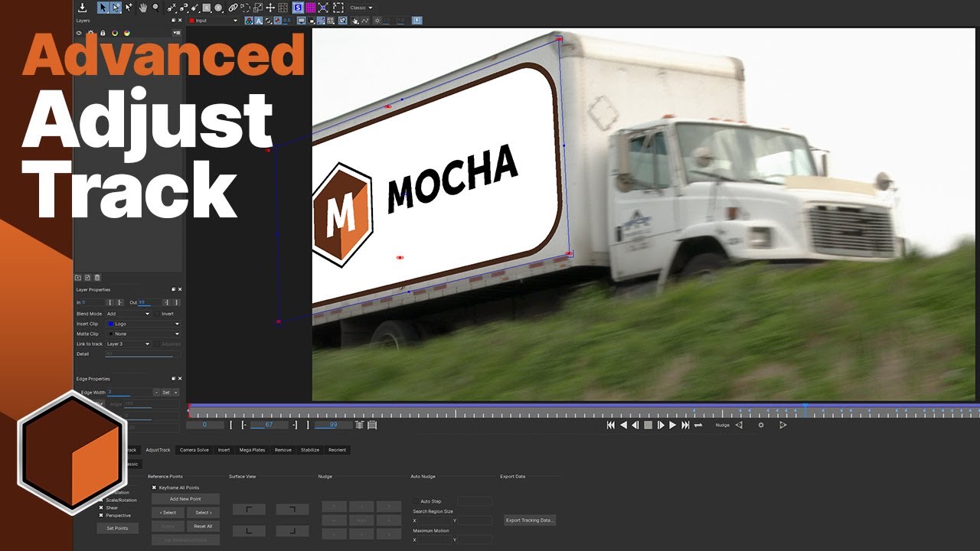Click the Stop playback square button
The image size is (980, 551).
coord(648,425)
